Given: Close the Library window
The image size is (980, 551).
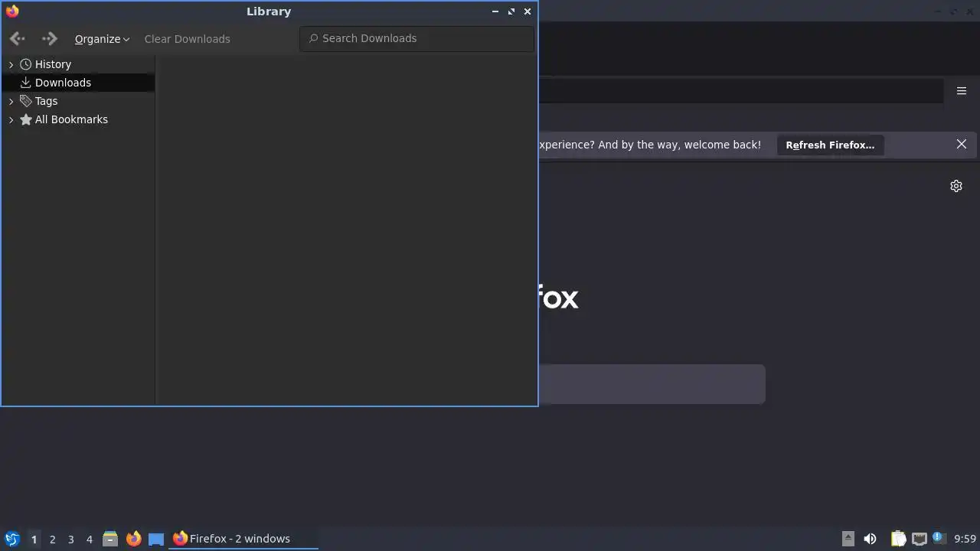Looking at the screenshot, I should coord(528,11).
